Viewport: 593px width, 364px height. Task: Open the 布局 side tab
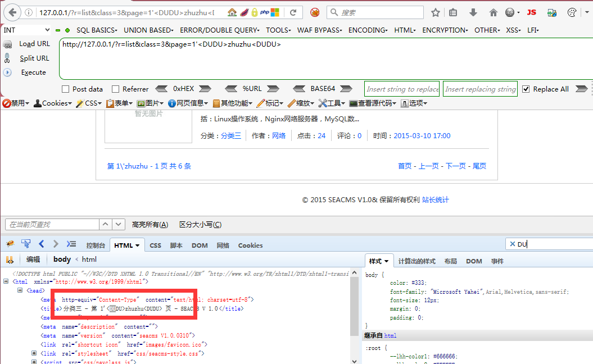[450, 261]
